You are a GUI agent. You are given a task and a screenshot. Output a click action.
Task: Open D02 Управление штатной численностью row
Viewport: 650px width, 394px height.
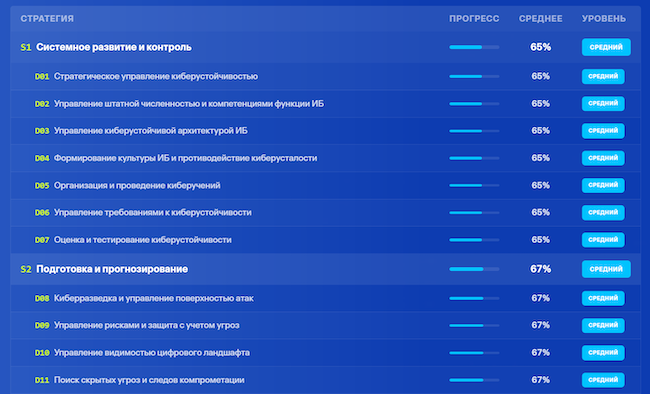point(325,104)
